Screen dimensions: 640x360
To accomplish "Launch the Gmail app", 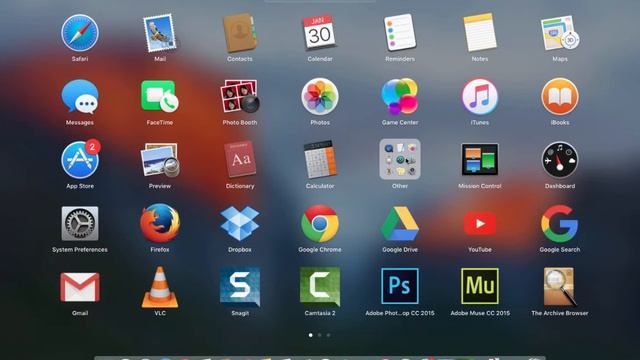I will click(x=80, y=287).
